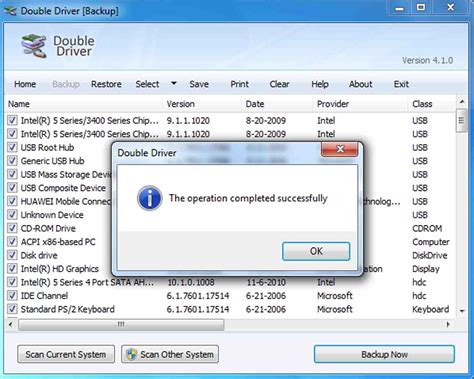This screenshot has height=379, width=474.
Task: Uncheck first Intel(R) 5 Series/3400 checkbox
Action: [x=12, y=120]
